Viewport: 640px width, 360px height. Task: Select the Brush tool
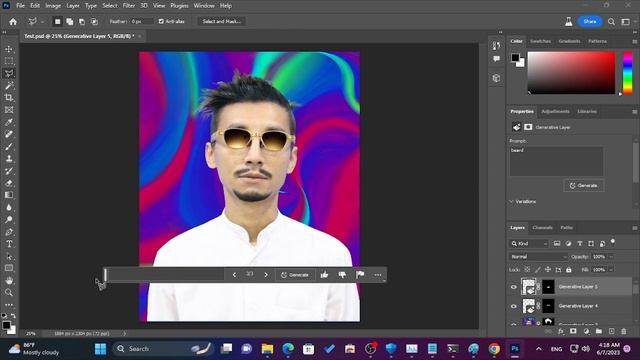[9, 147]
